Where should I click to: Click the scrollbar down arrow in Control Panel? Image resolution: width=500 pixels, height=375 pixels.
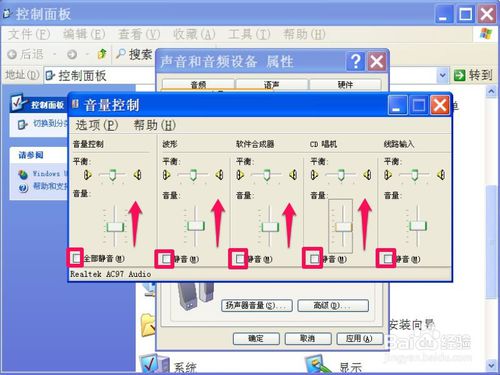pyautogui.click(x=491, y=365)
